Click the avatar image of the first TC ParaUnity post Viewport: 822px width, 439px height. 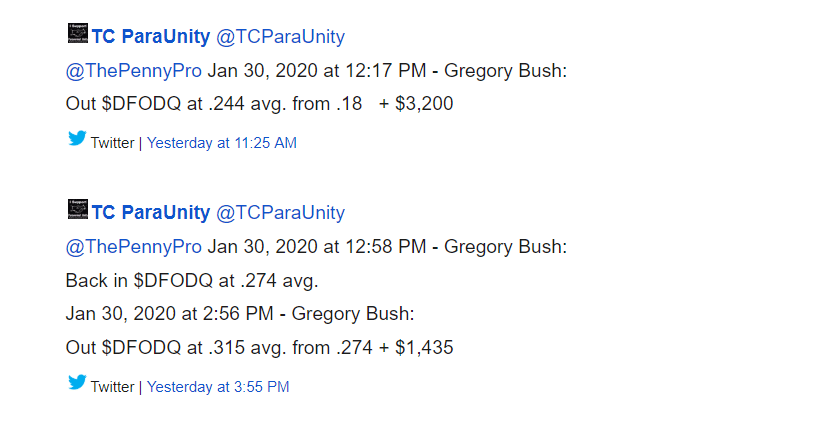(78, 33)
